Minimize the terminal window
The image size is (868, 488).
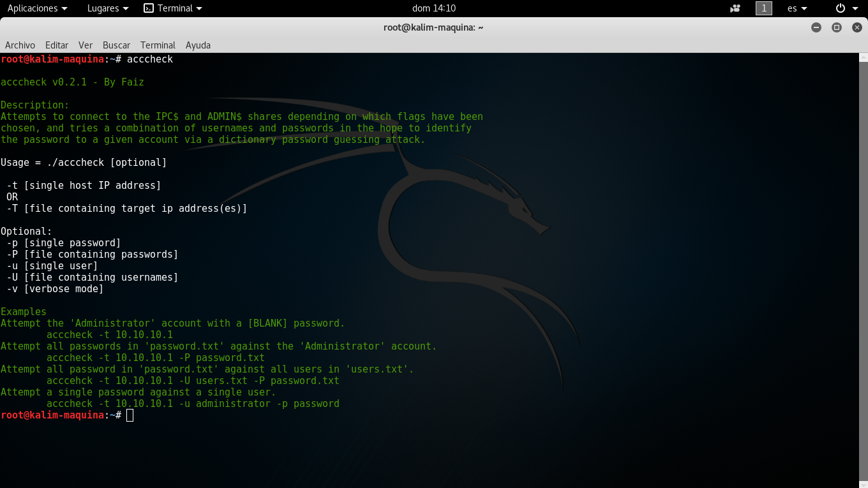click(816, 27)
